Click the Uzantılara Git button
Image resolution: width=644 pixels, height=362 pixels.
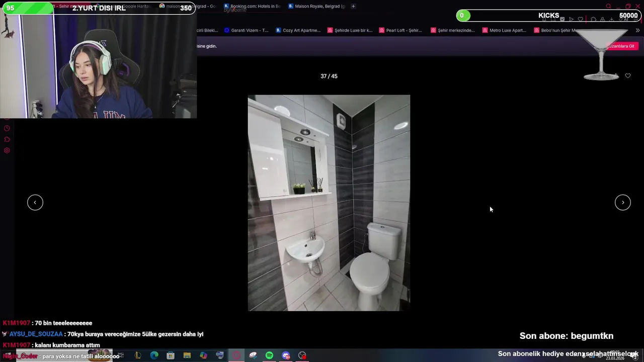tap(622, 46)
